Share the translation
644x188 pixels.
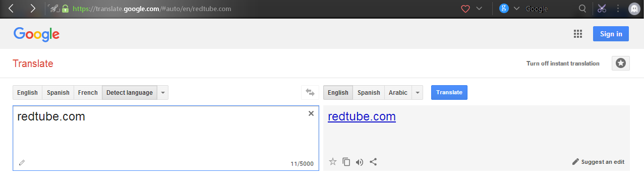tap(373, 162)
